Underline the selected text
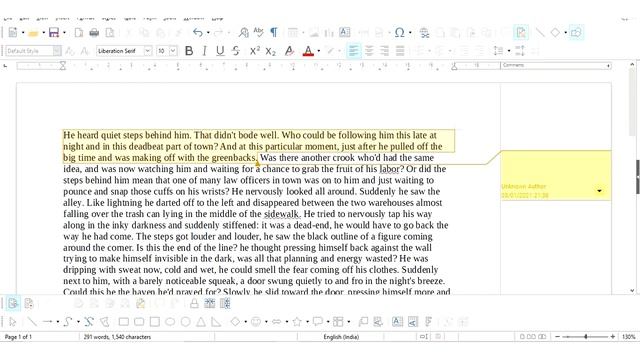640x360 pixels. click(220, 51)
